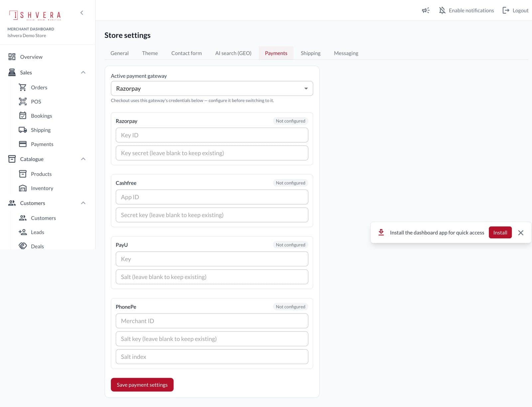This screenshot has width=532, height=407.
Task: Click the POS QR scanner icon
Action: [x=23, y=101]
